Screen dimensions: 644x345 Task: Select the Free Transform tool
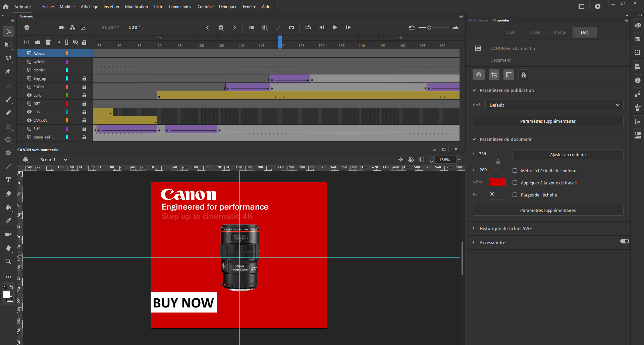(8, 45)
